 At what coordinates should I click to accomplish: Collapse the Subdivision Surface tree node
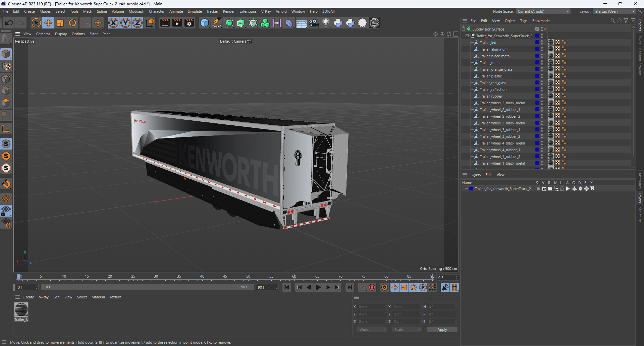(464, 29)
